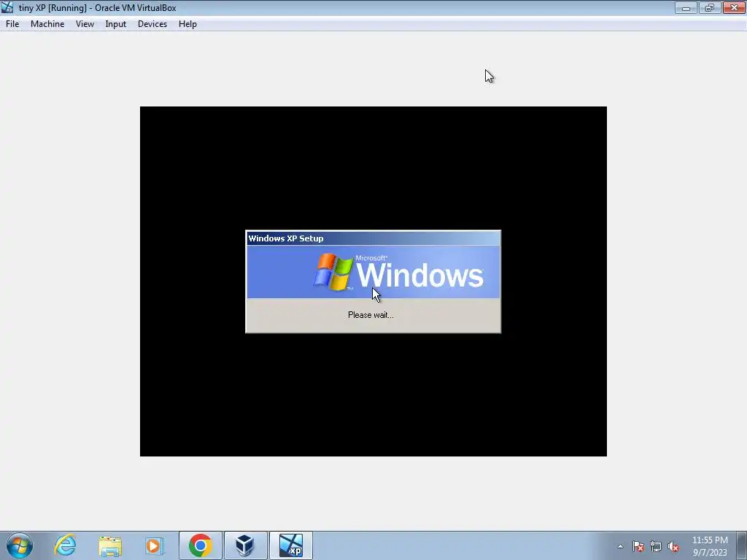Click the 9/7/2023 date in tray

pyautogui.click(x=710, y=553)
